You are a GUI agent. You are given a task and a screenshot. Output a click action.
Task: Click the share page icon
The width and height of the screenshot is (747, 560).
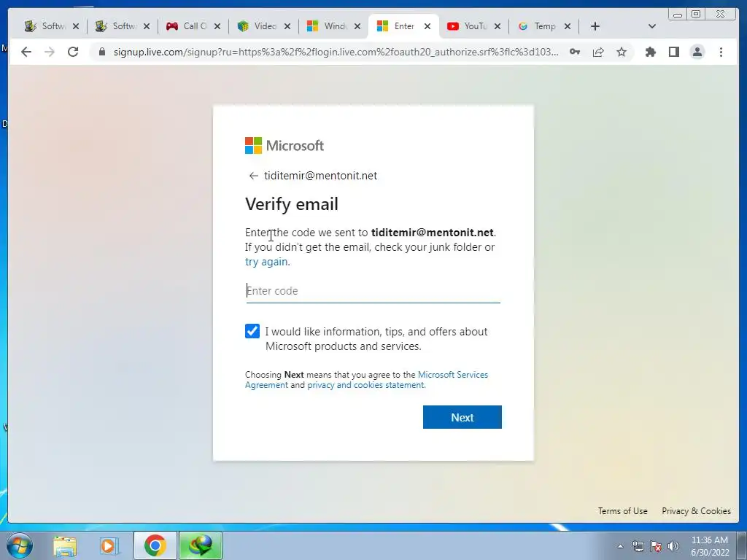point(598,52)
